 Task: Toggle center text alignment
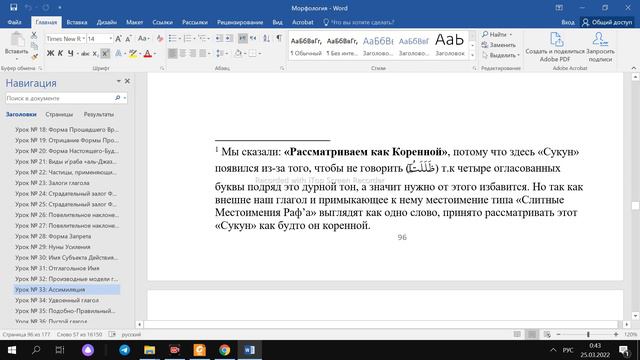pyautogui.click(x=182, y=53)
